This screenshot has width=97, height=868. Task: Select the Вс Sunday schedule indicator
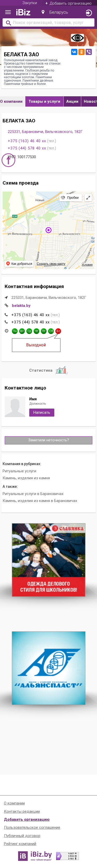coord(58,331)
